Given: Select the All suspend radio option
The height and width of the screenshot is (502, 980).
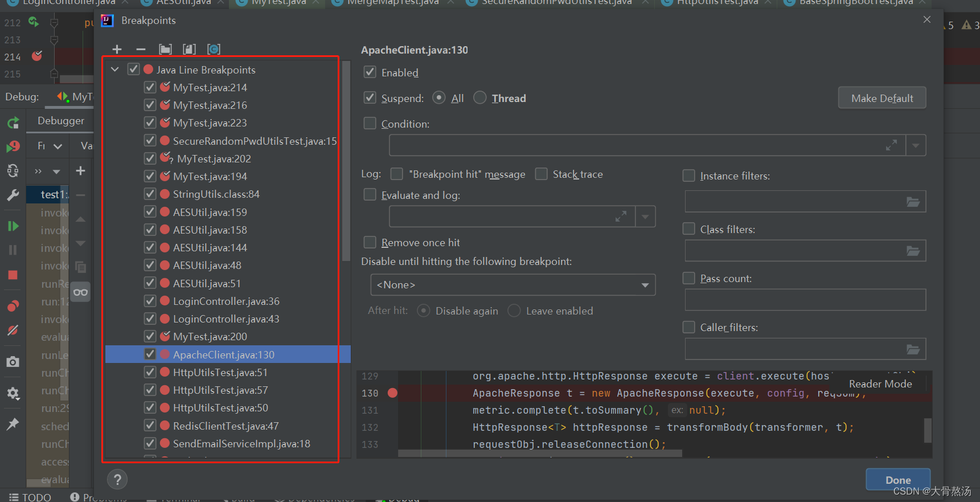Looking at the screenshot, I should coord(439,97).
